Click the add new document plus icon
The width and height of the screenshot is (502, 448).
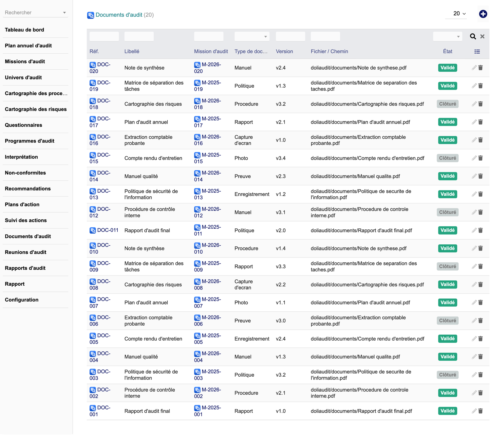[x=483, y=14]
